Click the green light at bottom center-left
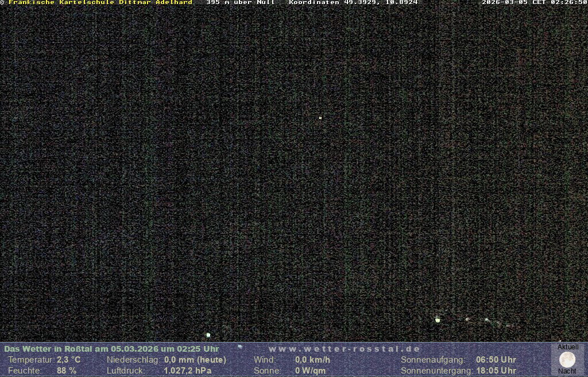This screenshot has height=377, width=588. pyautogui.click(x=208, y=335)
